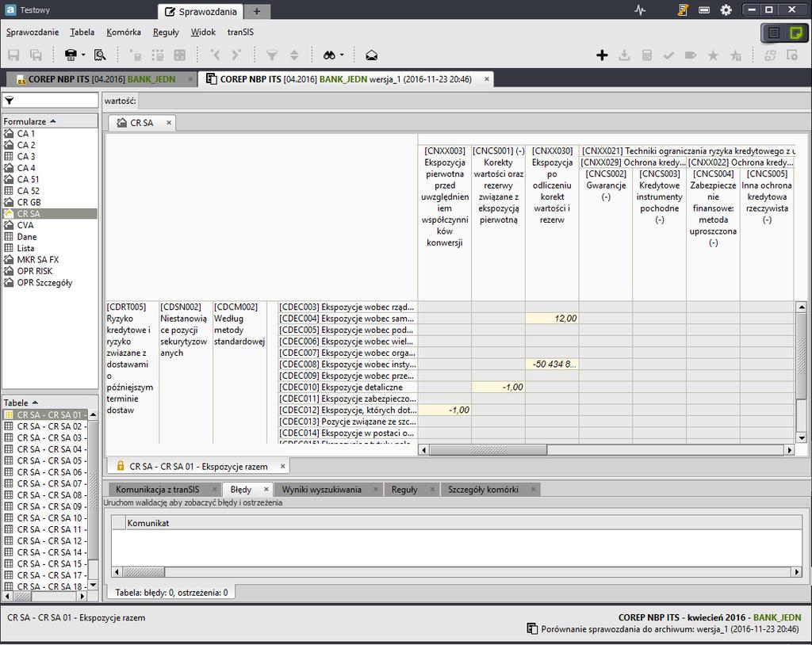Click the table's horizontal scrollbar thumb
Image resolution: width=812 pixels, height=645 pixels.
pos(488,450)
